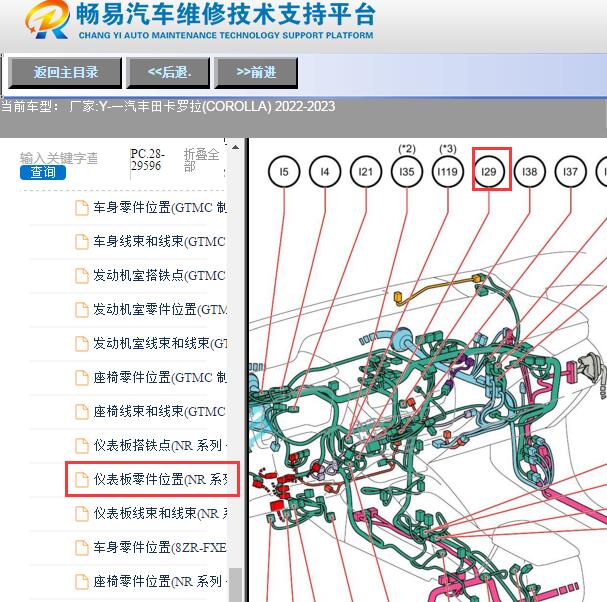Open 发动机室线束和线束 tree item
Viewport: 607px width, 602px height.
coord(160,343)
